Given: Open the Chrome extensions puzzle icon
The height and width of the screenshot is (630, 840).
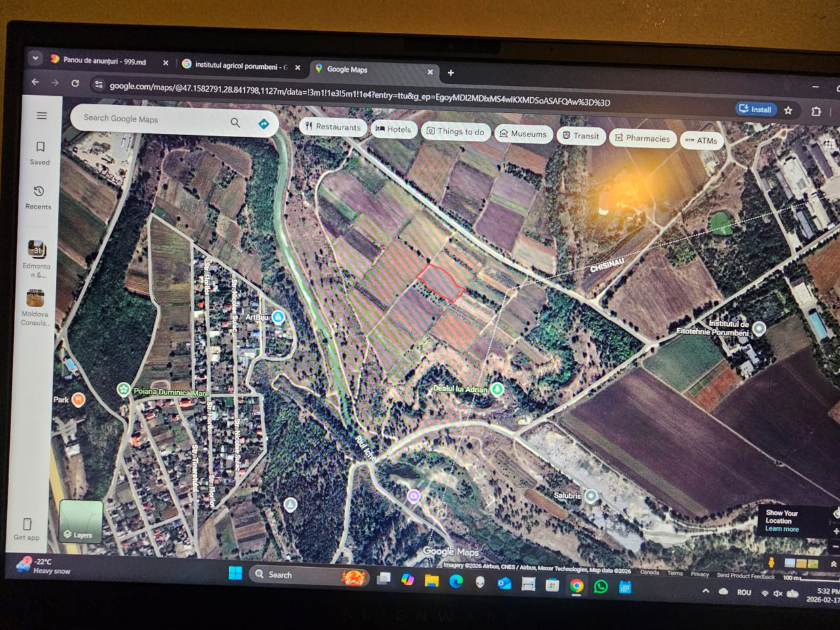Looking at the screenshot, I should pos(816,112).
